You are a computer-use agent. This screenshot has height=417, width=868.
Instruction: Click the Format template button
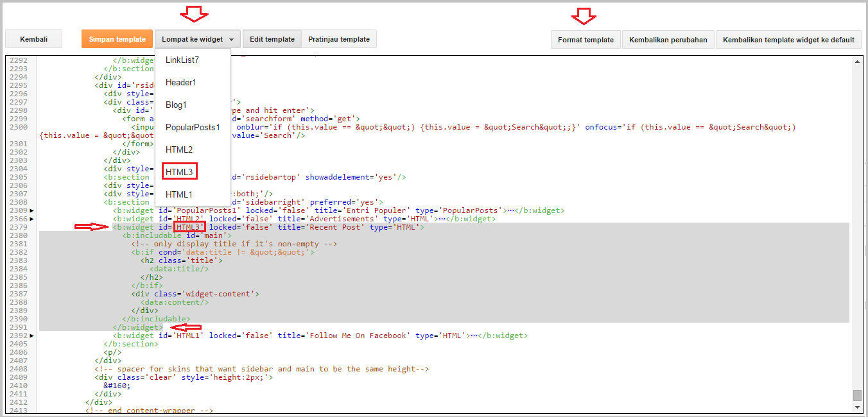click(585, 39)
